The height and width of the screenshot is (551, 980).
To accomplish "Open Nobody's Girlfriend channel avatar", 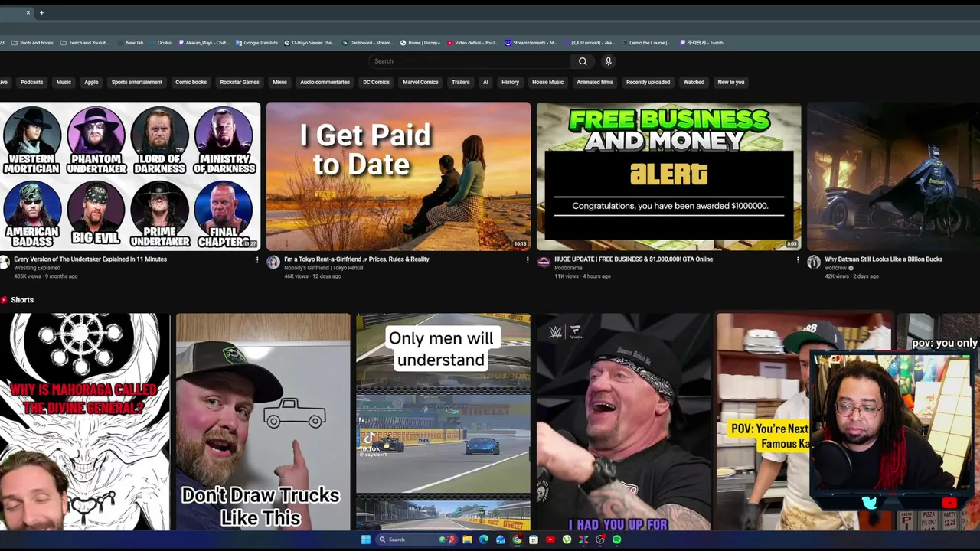I will (273, 262).
